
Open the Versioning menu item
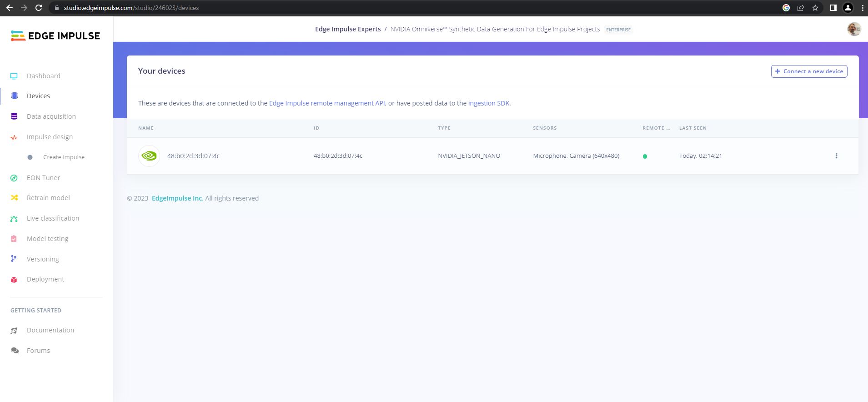point(43,259)
